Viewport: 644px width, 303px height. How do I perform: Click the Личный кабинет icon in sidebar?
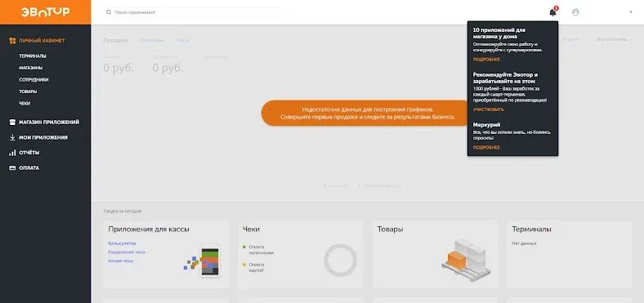click(12, 41)
